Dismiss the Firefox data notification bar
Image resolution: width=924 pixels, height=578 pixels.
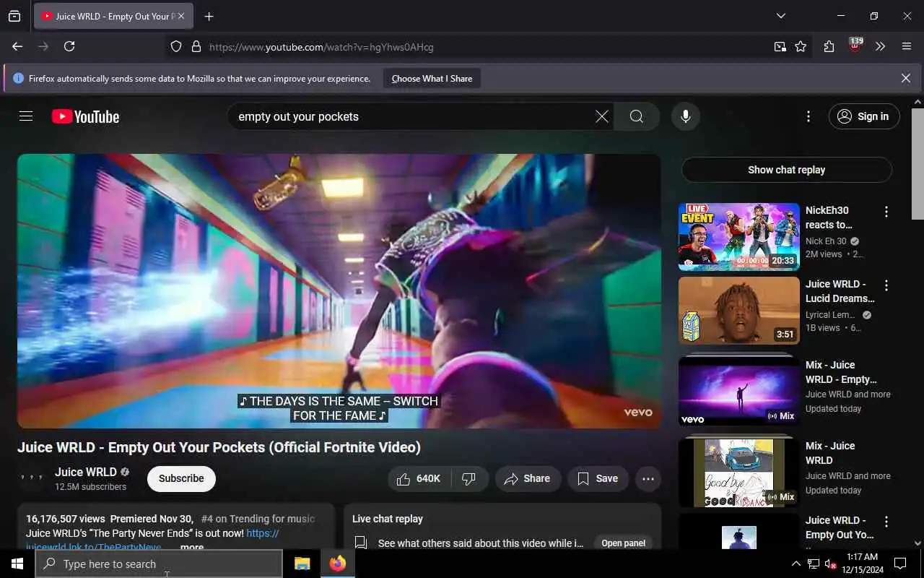pos(906,78)
